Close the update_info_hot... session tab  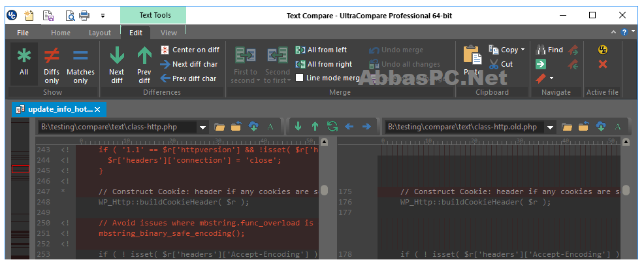[97, 109]
